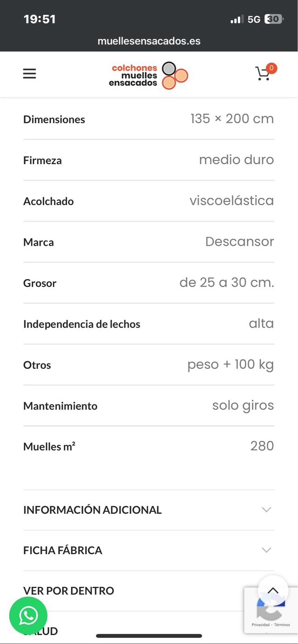The image size is (298, 644).
Task: Open the shopping cart
Action: tap(263, 74)
